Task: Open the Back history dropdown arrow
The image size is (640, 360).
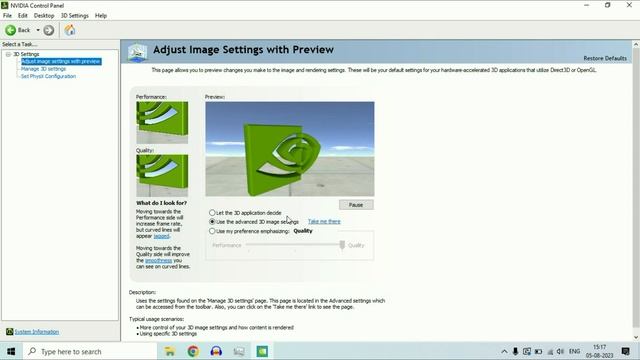Action: pyautogui.click(x=38, y=30)
